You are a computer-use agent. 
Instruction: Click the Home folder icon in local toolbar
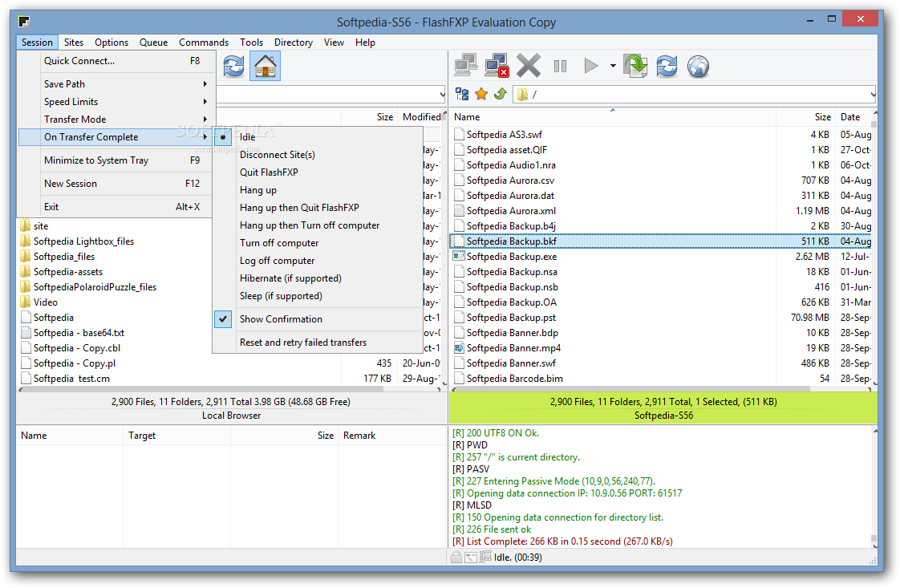[266, 66]
